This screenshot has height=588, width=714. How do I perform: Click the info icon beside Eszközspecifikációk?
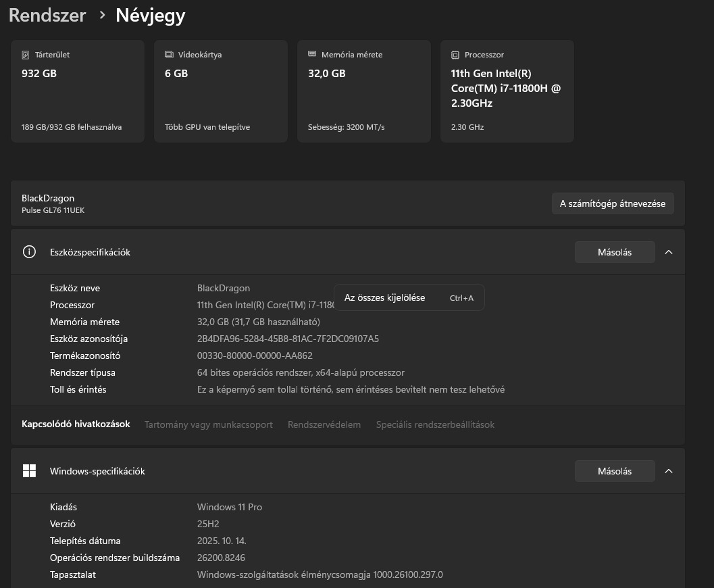pyautogui.click(x=29, y=252)
